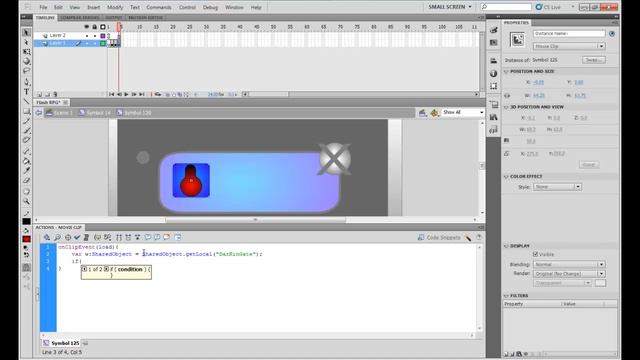Image resolution: width=640 pixels, height=360 pixels.
Task: Open the Color Effect Style dropdown
Action: pyautogui.click(x=557, y=187)
